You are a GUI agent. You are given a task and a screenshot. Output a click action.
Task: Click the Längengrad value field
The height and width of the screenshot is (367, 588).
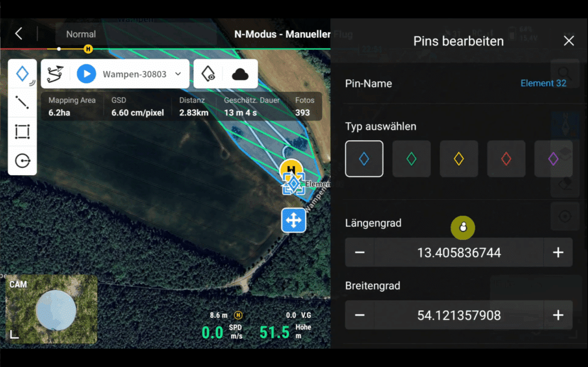tap(459, 253)
